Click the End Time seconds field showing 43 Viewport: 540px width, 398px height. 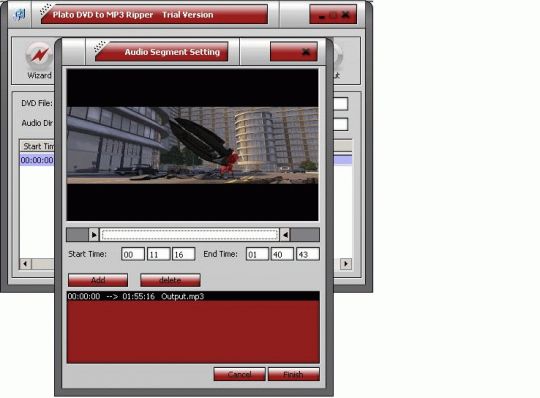click(308, 254)
